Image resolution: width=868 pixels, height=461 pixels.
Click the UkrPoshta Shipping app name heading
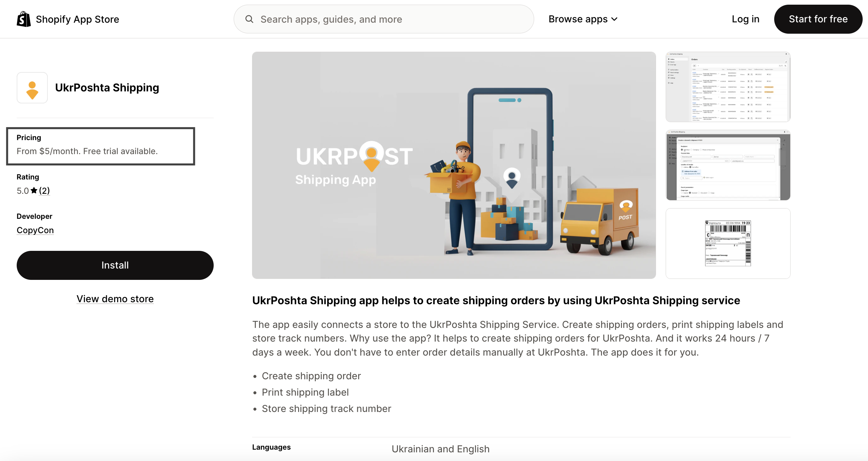pyautogui.click(x=107, y=87)
